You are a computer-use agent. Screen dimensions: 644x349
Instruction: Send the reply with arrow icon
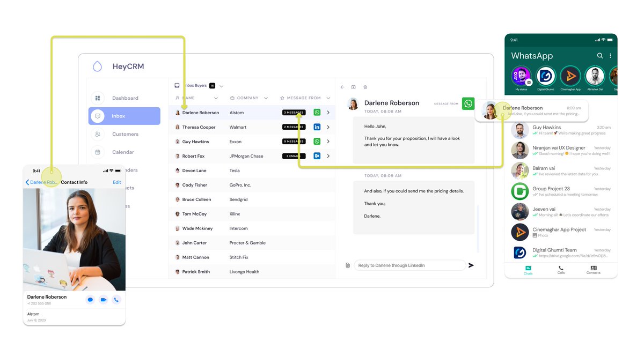tap(471, 265)
